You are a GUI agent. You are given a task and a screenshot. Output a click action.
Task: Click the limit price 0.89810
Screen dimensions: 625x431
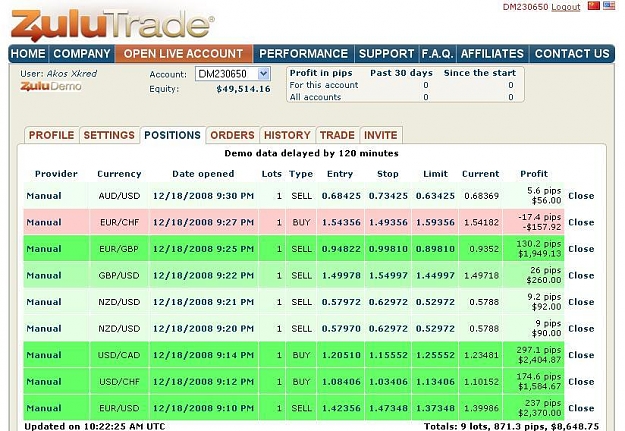tap(435, 249)
